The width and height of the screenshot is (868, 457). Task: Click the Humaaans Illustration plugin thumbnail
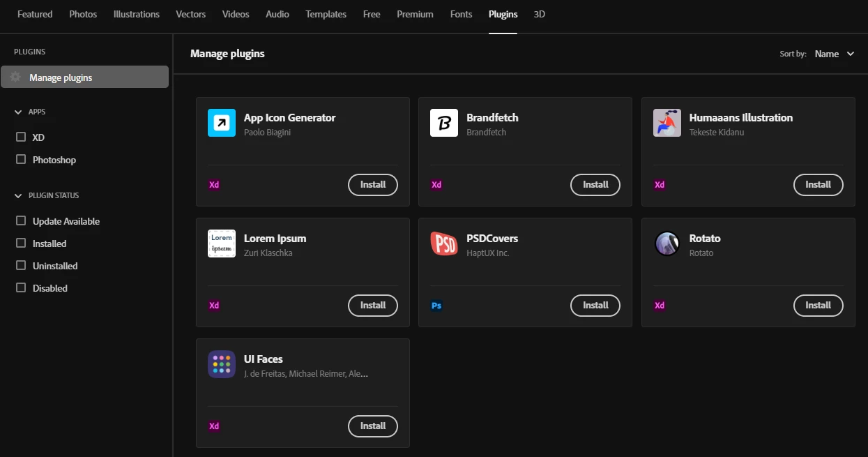click(x=667, y=123)
